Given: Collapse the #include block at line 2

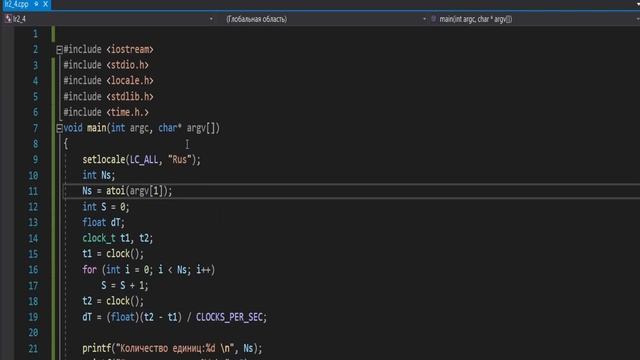Looking at the screenshot, I should tap(59, 50).
